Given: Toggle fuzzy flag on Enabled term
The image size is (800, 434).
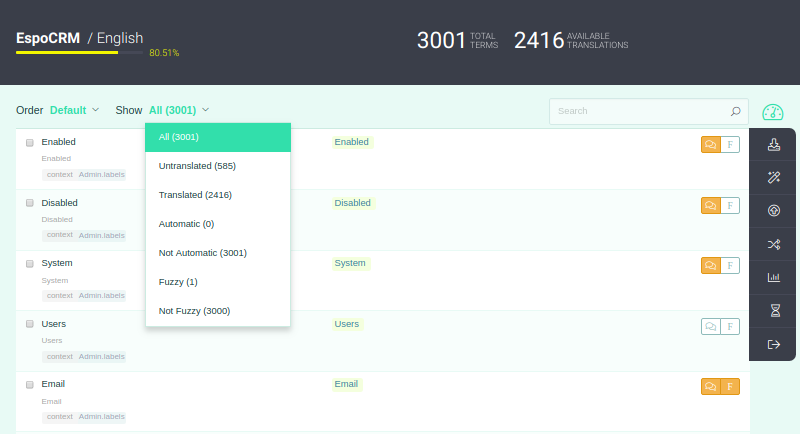Looking at the screenshot, I should pyautogui.click(x=730, y=145).
